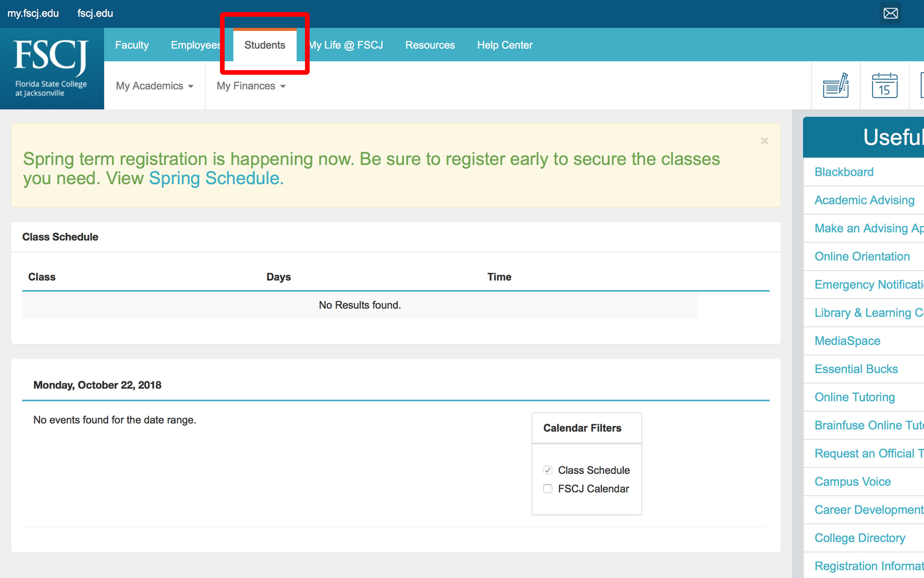Toggle the Class Schedule calendar filter

tap(547, 470)
